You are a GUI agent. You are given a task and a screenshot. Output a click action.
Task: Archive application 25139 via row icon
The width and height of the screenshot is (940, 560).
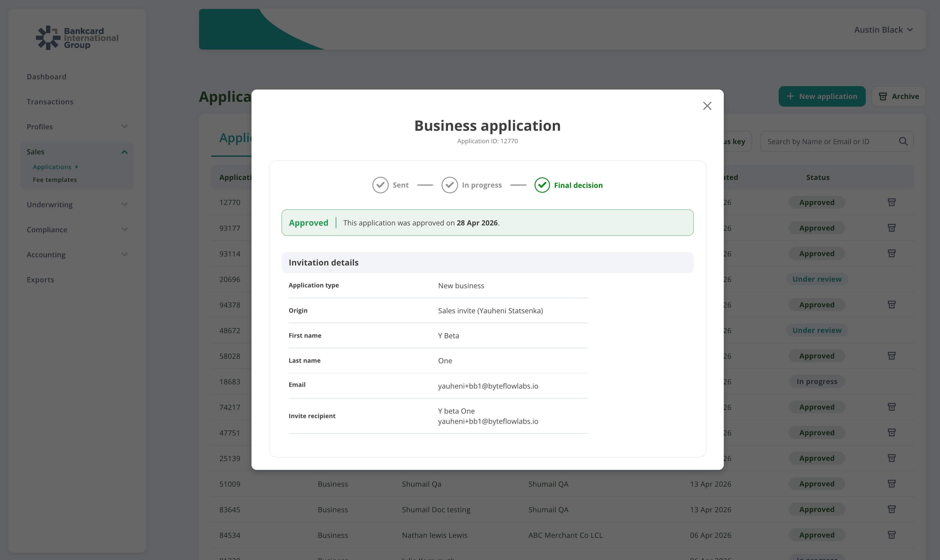tap(892, 458)
